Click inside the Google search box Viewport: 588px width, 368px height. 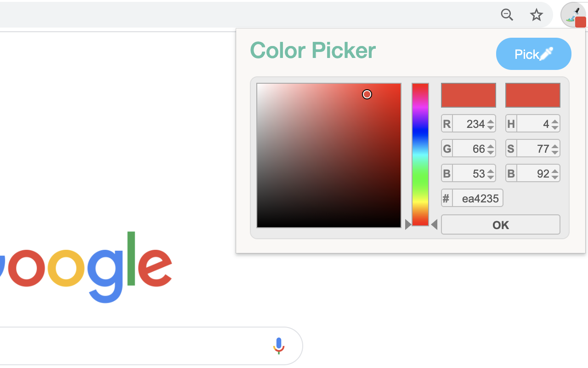[x=138, y=346]
